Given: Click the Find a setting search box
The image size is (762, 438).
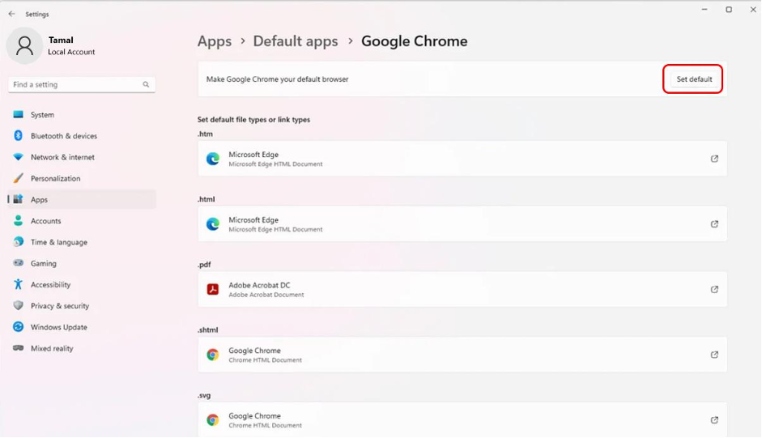Looking at the screenshot, I should [75, 85].
